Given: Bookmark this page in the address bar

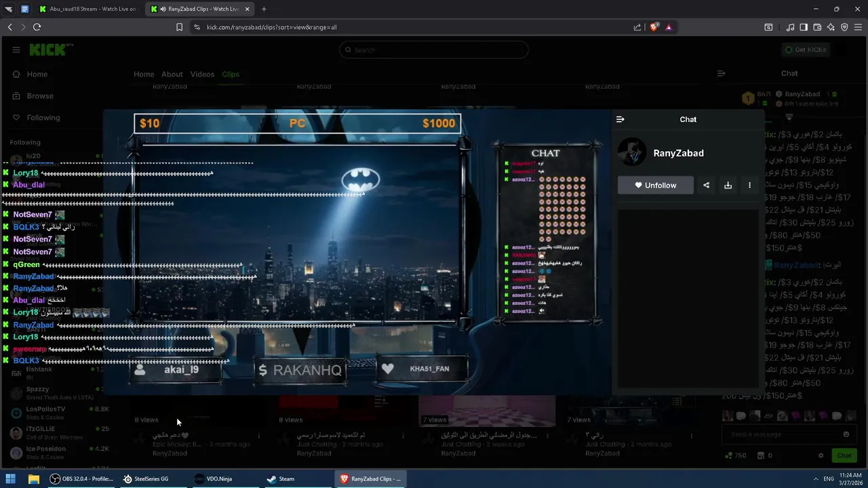Looking at the screenshot, I should pyautogui.click(x=179, y=27).
